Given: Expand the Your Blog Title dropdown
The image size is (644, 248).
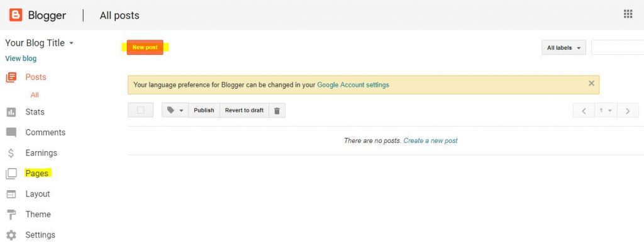Looking at the screenshot, I should [x=71, y=43].
